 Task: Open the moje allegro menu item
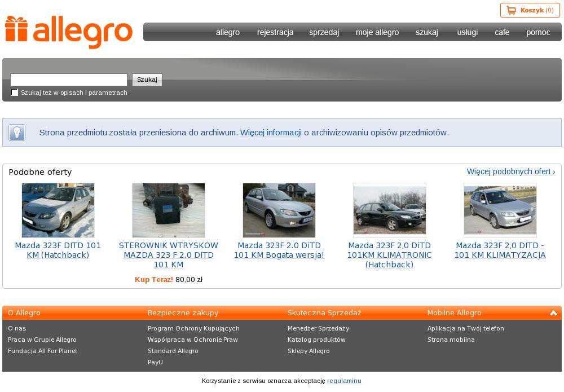[x=377, y=32]
